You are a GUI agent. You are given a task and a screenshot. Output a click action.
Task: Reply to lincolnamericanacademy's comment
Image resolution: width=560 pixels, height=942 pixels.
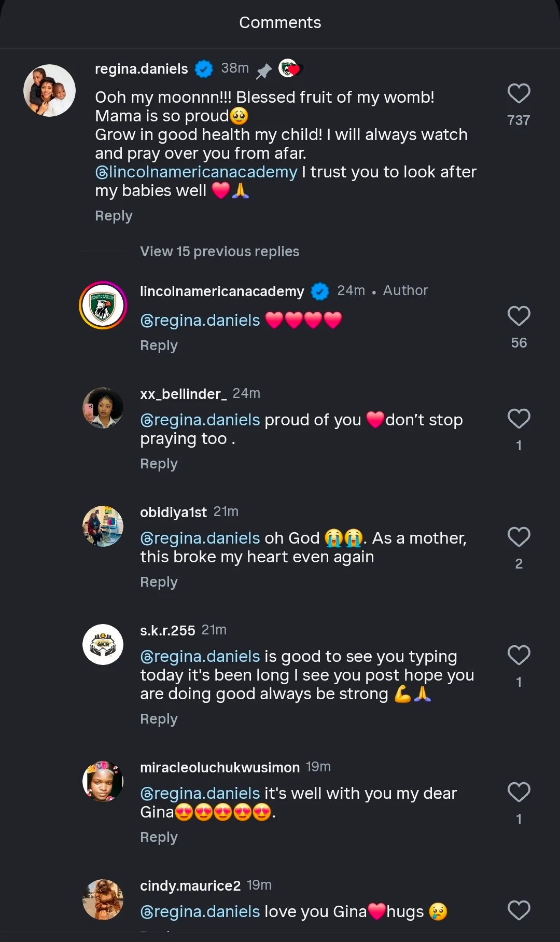click(159, 345)
